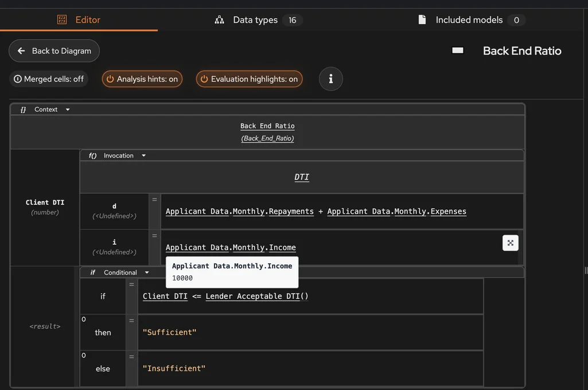Screen dimensions: 588x390
Task: Click the Client DTI <= Lender condition cell
Action: pyautogui.click(x=310, y=297)
